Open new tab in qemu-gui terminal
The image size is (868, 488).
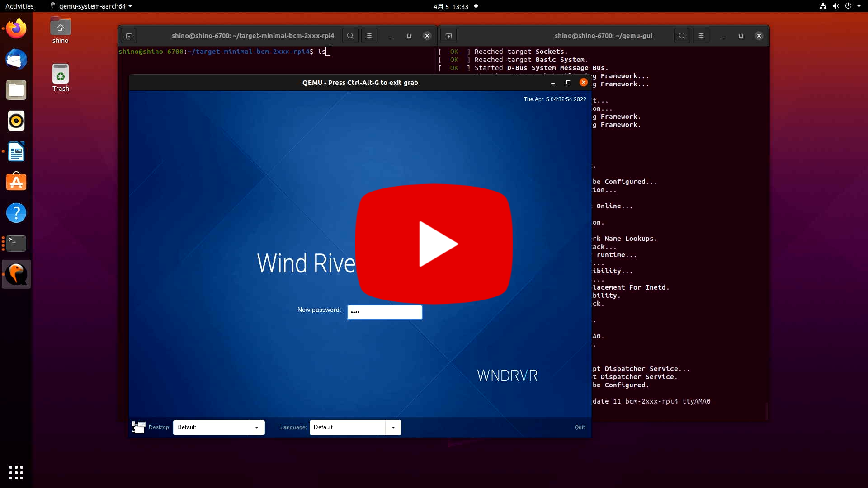click(x=448, y=36)
